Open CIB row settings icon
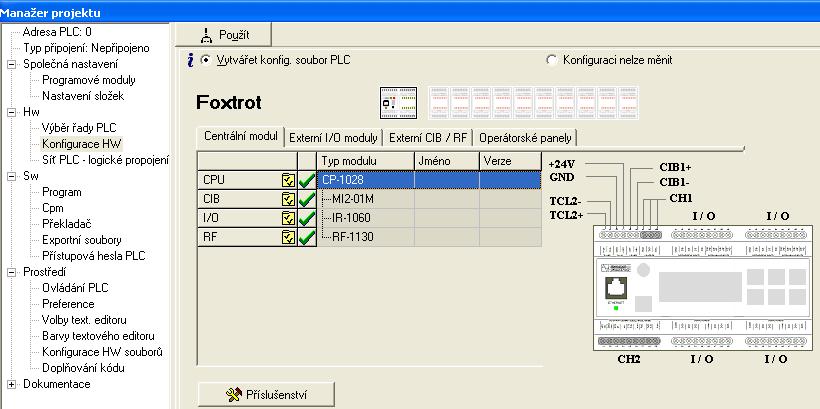This screenshot has height=409, width=820. pyautogui.click(x=288, y=199)
